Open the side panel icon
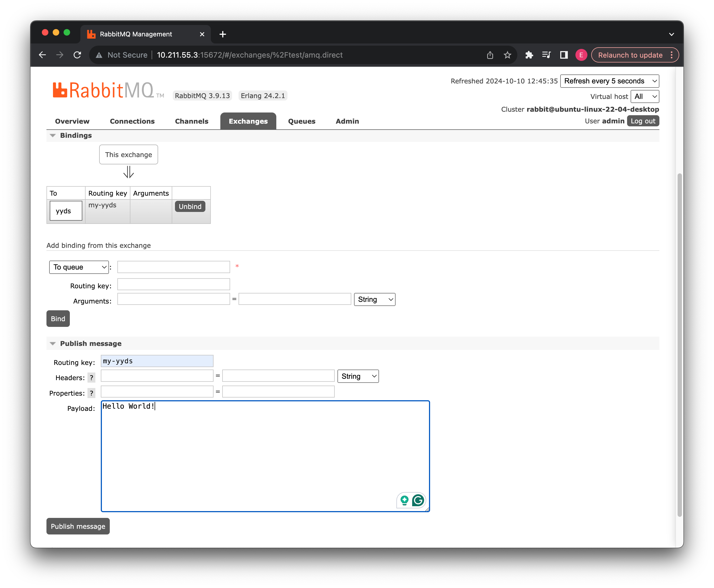 tap(563, 55)
